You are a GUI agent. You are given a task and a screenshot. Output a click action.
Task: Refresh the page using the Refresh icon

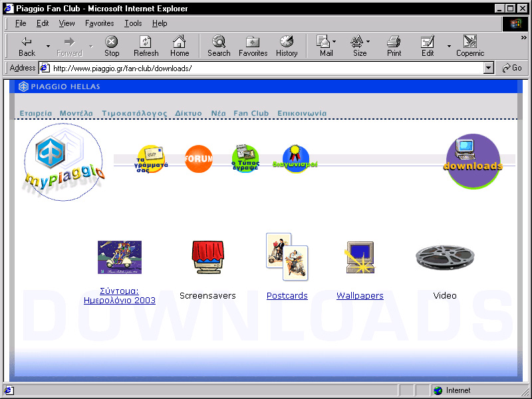(x=146, y=46)
